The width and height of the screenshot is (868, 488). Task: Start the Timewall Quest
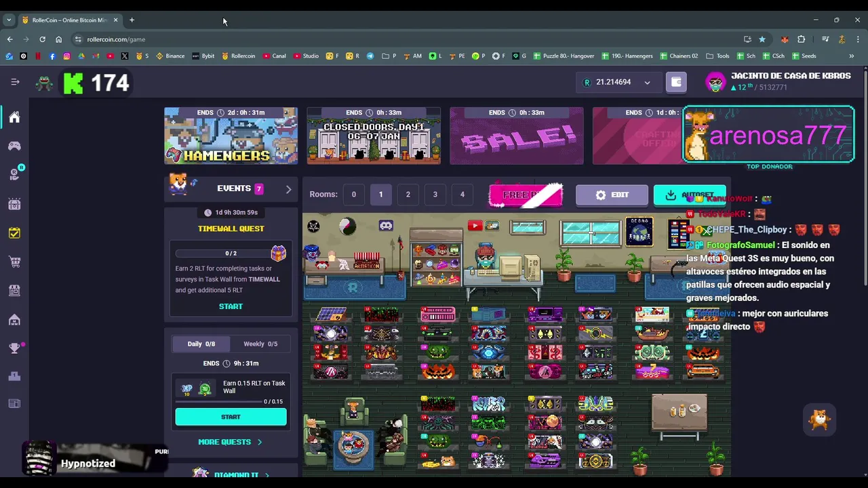tap(231, 306)
